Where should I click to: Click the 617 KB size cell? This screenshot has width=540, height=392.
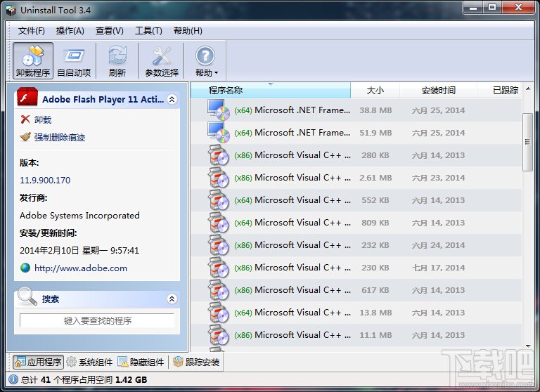click(x=375, y=290)
